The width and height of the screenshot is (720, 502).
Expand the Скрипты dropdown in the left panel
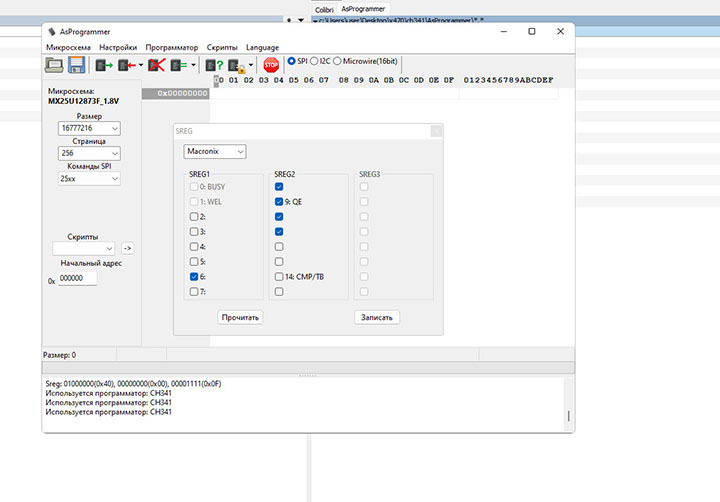pyautogui.click(x=84, y=248)
